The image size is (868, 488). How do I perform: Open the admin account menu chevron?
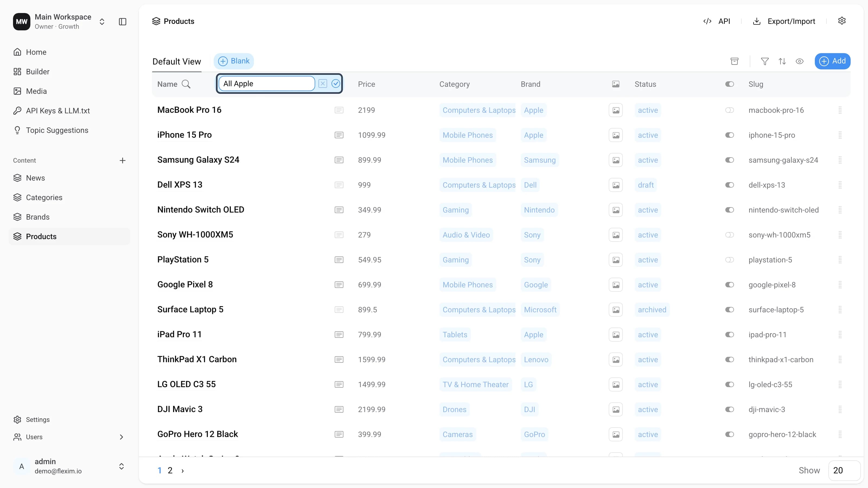(x=121, y=466)
